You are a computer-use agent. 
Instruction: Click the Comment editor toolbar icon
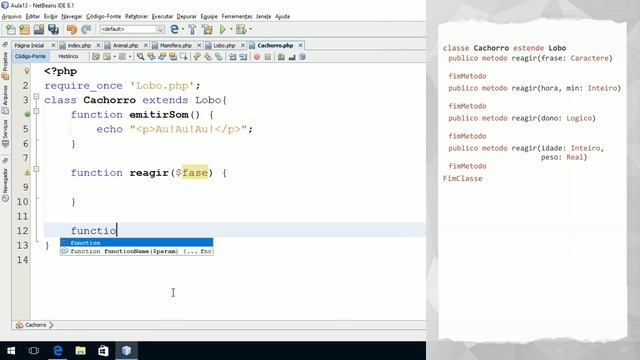pos(281,57)
